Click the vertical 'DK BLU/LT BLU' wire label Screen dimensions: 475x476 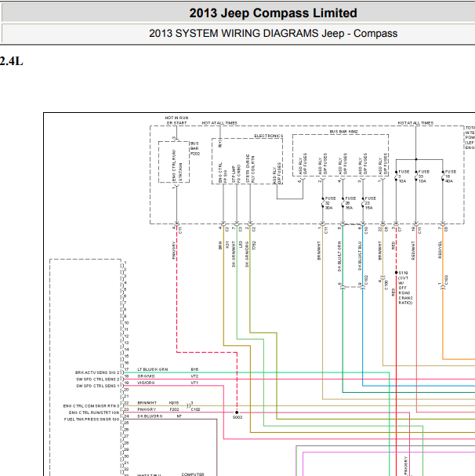tap(360, 256)
